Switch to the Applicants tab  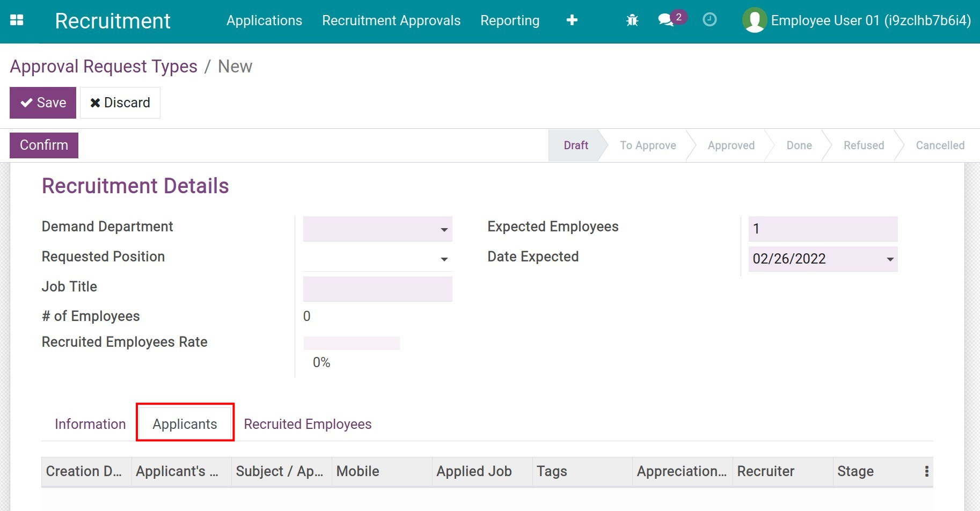(x=185, y=424)
